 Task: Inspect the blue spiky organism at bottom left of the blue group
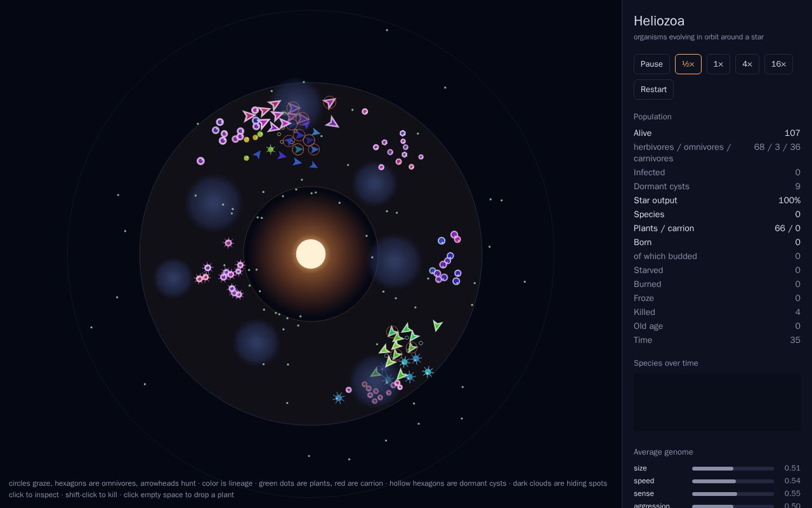(339, 398)
